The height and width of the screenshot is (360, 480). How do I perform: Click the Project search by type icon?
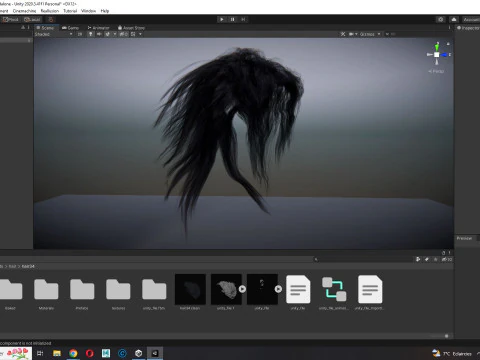(418, 259)
